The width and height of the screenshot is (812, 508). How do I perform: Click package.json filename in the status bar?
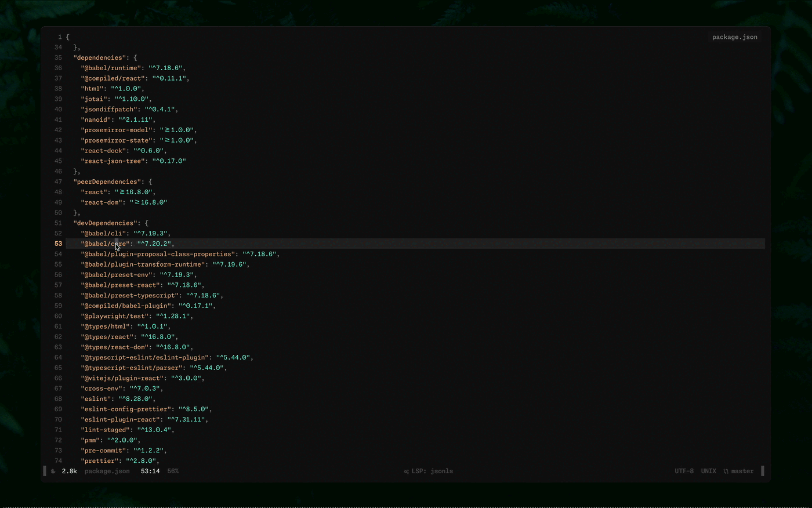[107, 471]
